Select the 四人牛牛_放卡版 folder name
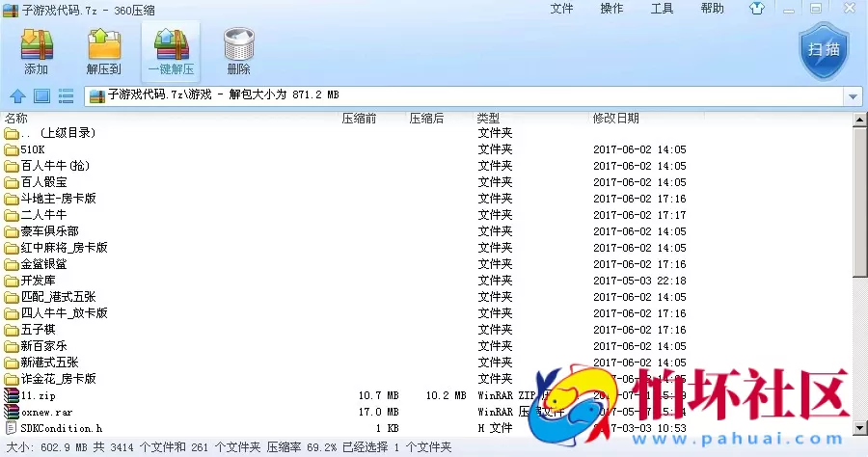 (x=65, y=313)
